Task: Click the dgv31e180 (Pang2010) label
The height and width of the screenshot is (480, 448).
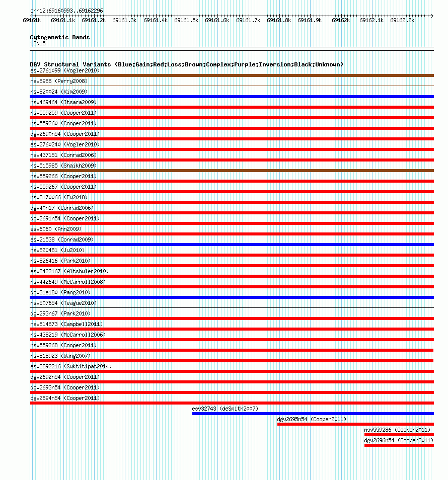Action: pos(60,292)
